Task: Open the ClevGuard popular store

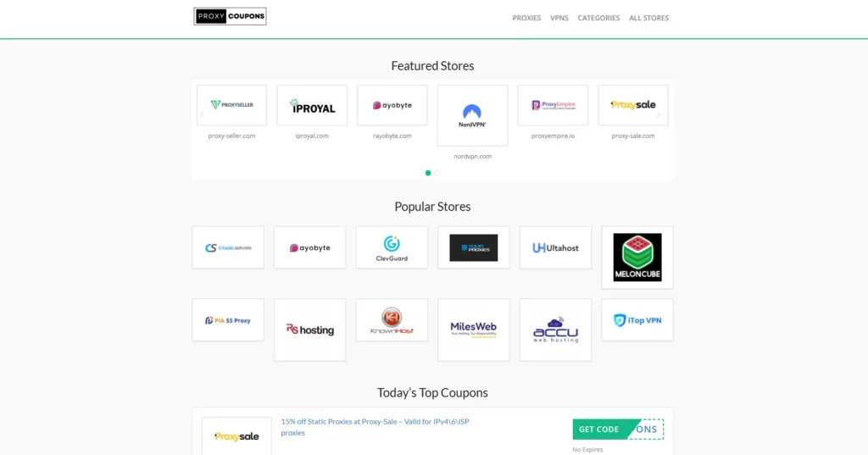Action: [x=392, y=247]
